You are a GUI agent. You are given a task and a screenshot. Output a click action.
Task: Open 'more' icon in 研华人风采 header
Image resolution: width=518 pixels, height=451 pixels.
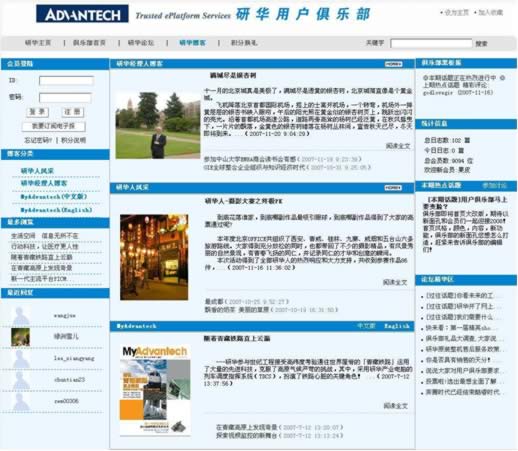pos(393,188)
